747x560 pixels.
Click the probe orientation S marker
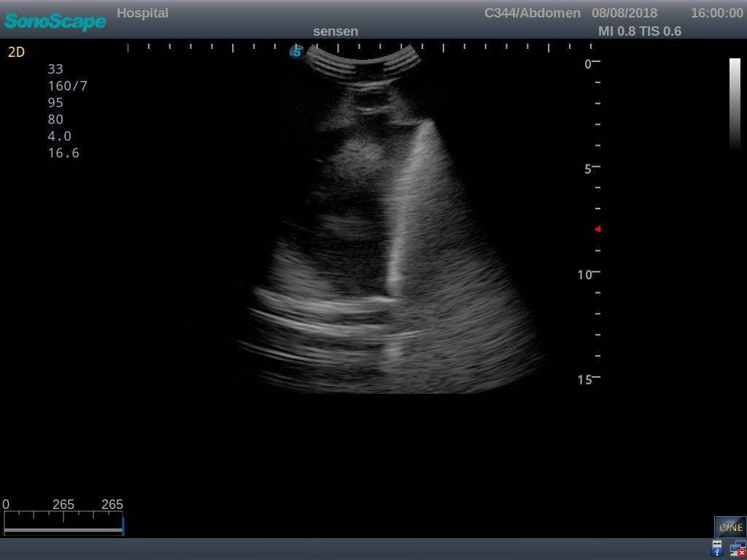297,52
